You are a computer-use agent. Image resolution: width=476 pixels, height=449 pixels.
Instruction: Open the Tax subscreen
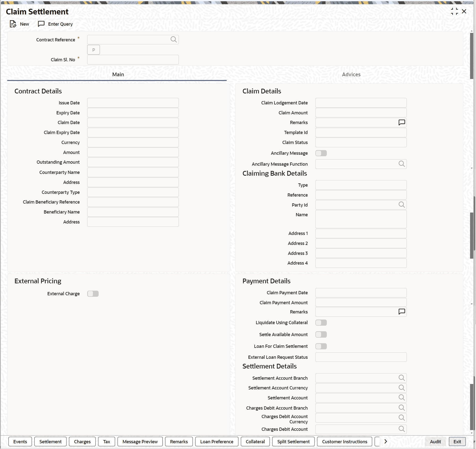(107, 442)
